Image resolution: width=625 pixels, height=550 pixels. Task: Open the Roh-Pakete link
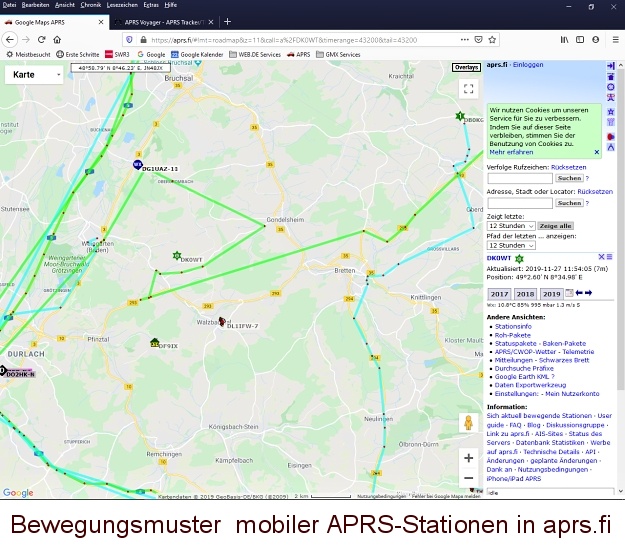click(513, 335)
